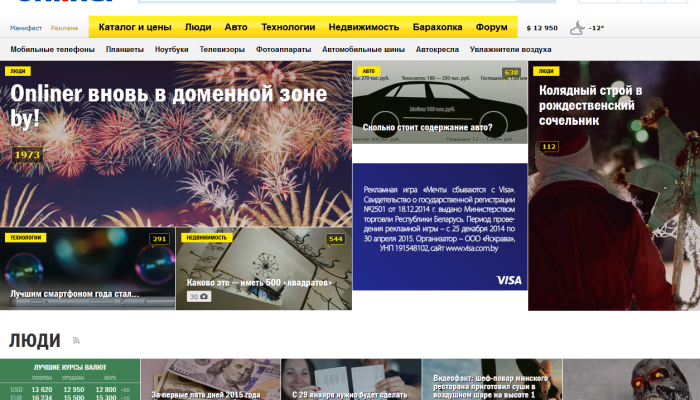Viewport: 700px width, 400px height.
Task: Open the ЛЮДИ section heading
Action: (x=35, y=341)
